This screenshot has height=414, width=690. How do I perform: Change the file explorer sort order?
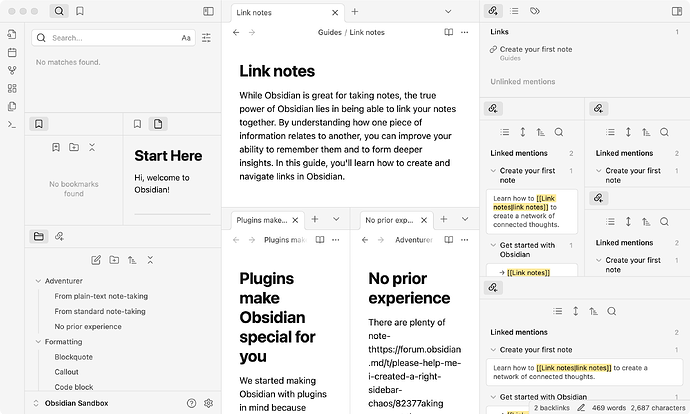coord(132,260)
